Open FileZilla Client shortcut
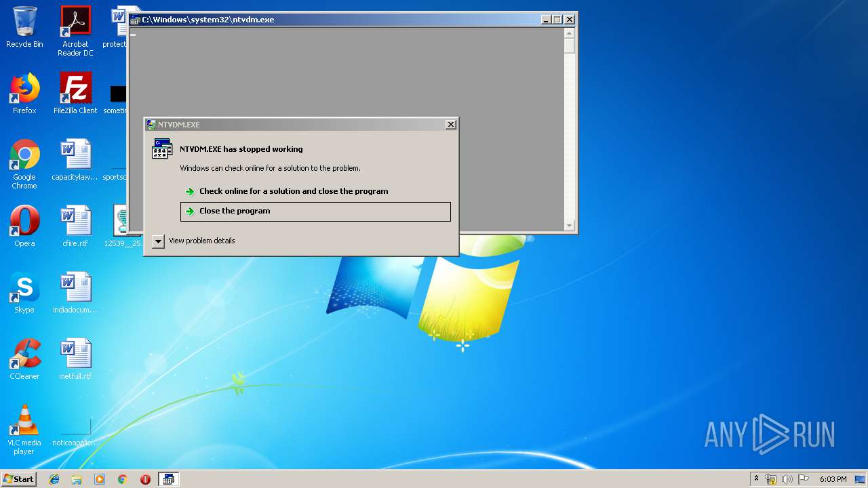Viewport: 868px width, 488px height. click(75, 94)
